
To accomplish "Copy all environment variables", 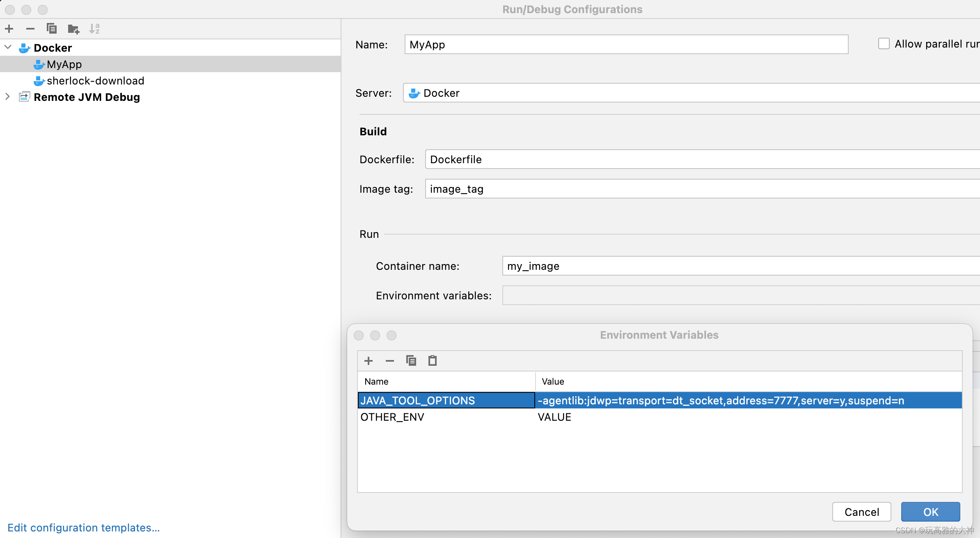I will pos(411,360).
